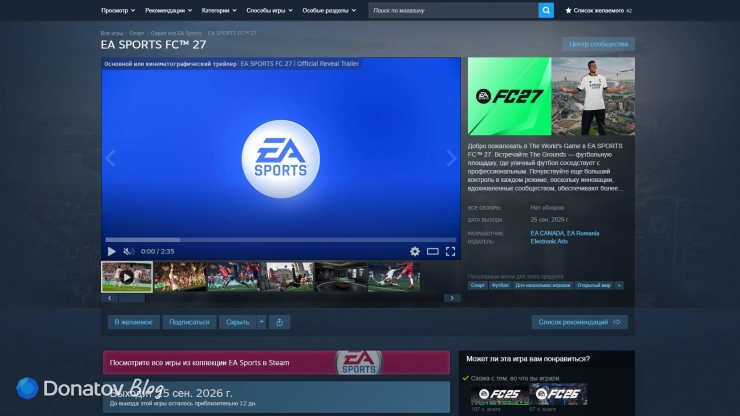Click the blue search magnifier button

546,10
